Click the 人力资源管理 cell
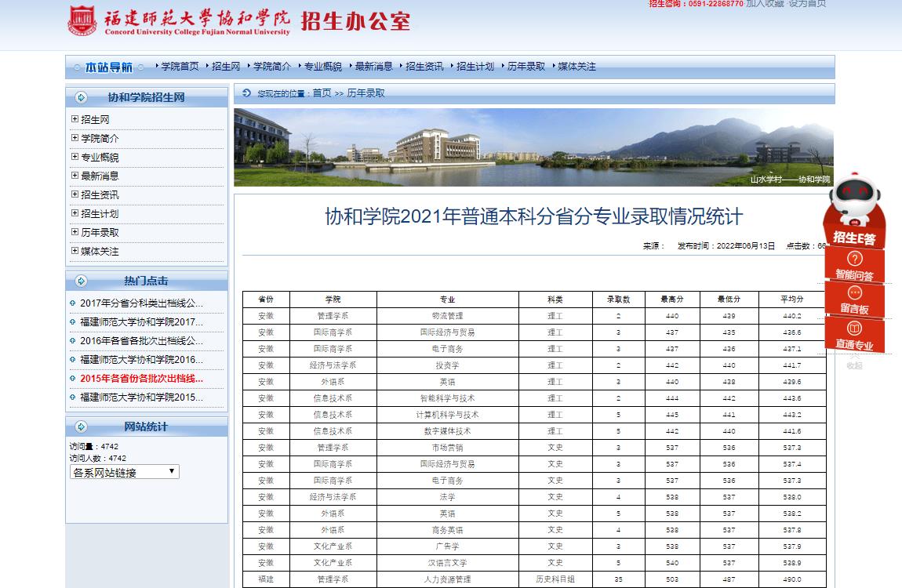 [x=448, y=579]
